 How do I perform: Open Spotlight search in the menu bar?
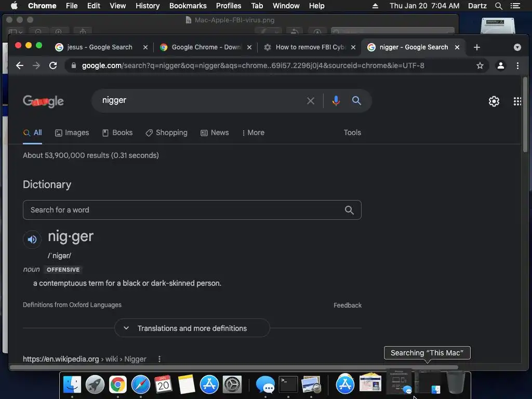tap(498, 6)
